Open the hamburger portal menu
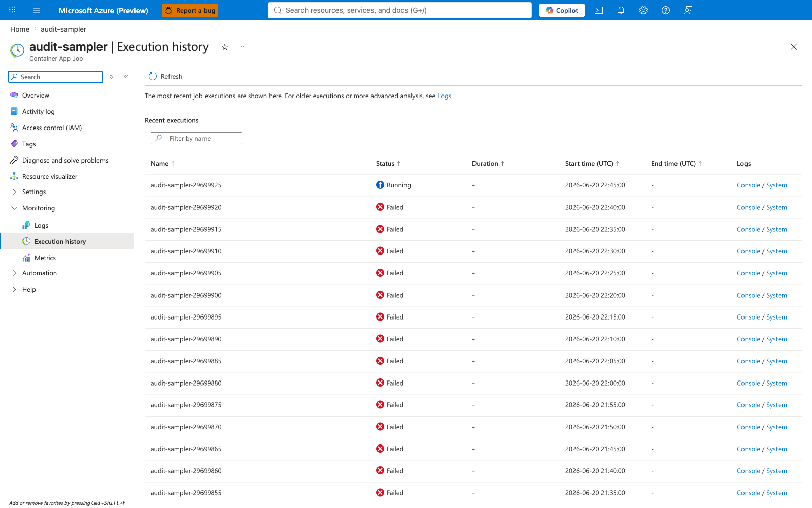 pos(37,10)
